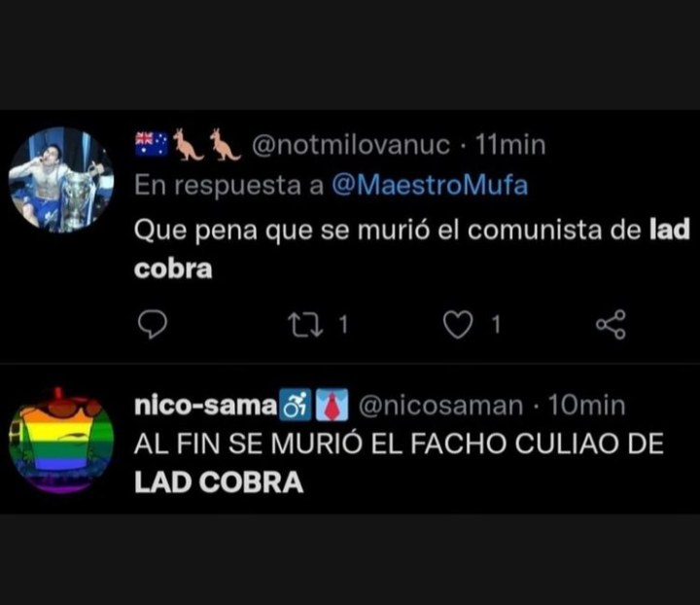
Task: Open the 11min timestamp
Action: pyautogui.click(x=510, y=145)
